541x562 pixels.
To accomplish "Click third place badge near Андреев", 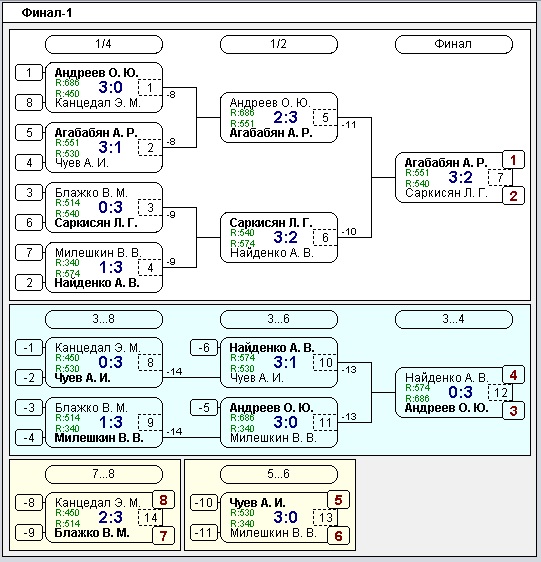I will tap(513, 411).
